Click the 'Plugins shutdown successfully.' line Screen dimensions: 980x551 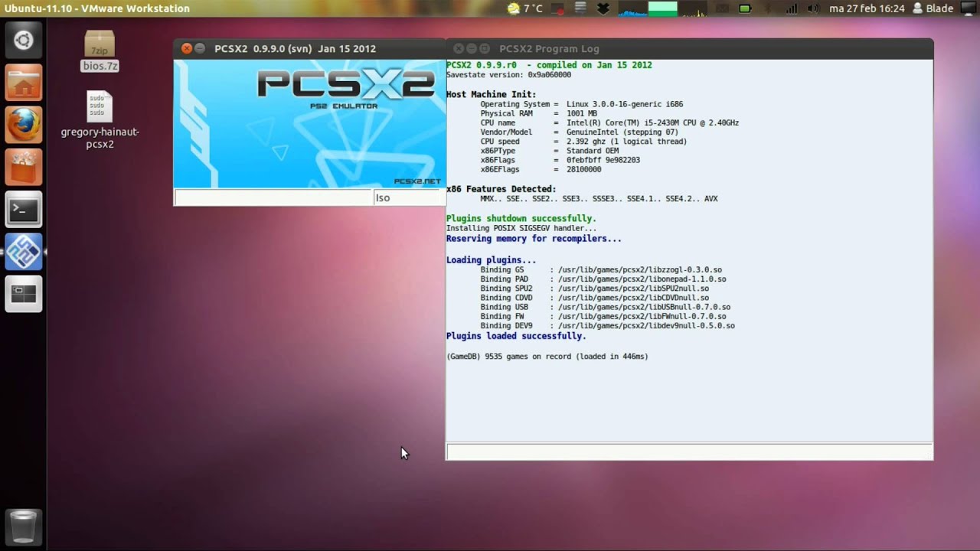point(521,218)
